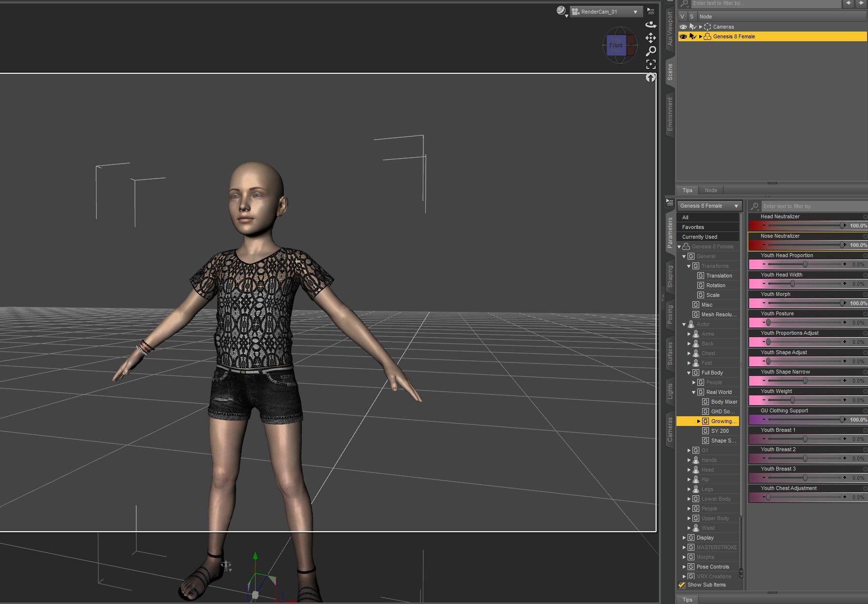Open the viewport options menu icon
This screenshot has height=604, width=868.
tap(651, 11)
